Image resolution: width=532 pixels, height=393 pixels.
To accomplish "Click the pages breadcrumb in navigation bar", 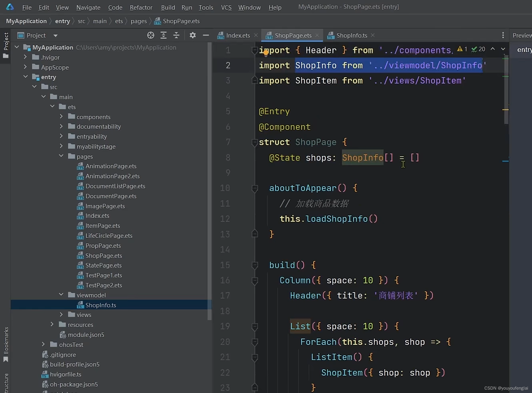I will coord(139,21).
